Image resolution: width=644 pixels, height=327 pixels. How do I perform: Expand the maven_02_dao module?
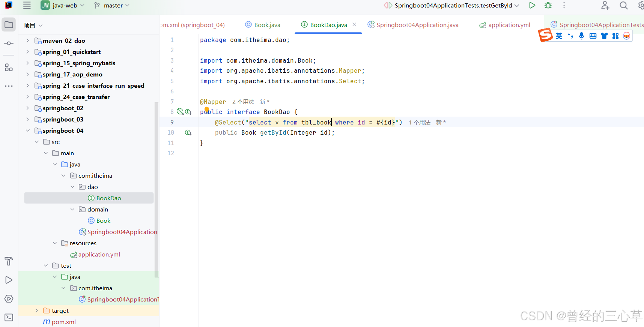[27, 40]
